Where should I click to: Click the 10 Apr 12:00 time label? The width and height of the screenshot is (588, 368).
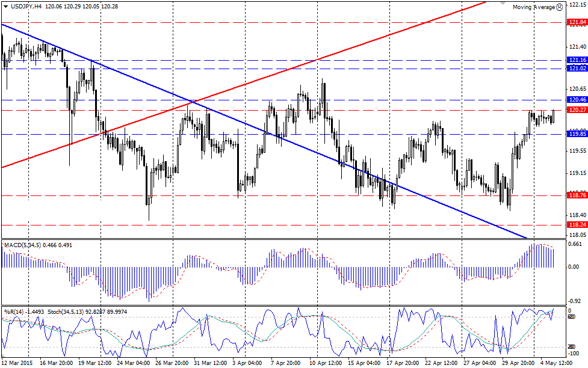tap(326, 363)
